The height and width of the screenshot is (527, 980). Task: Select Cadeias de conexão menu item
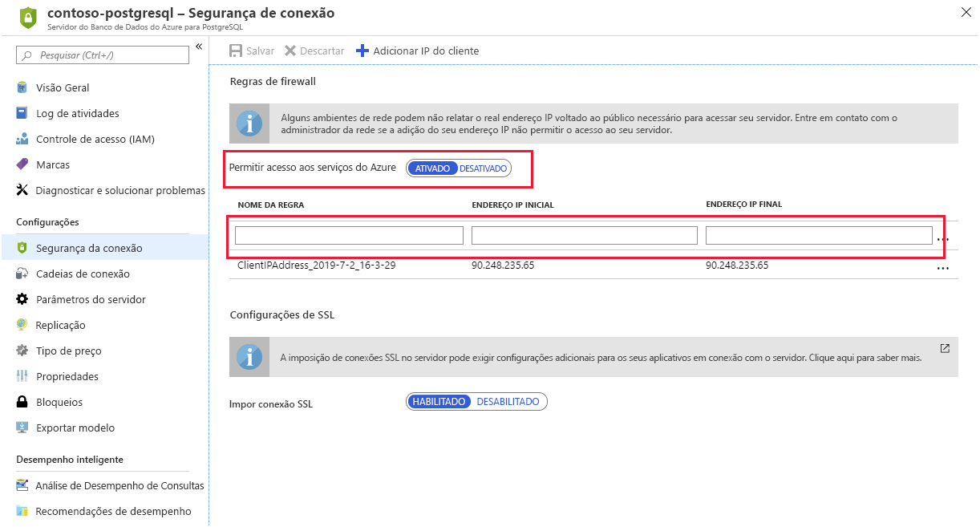pyautogui.click(x=83, y=274)
